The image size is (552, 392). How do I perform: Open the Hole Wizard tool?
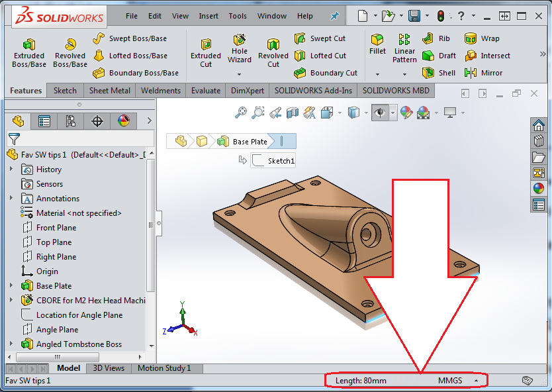coord(240,48)
